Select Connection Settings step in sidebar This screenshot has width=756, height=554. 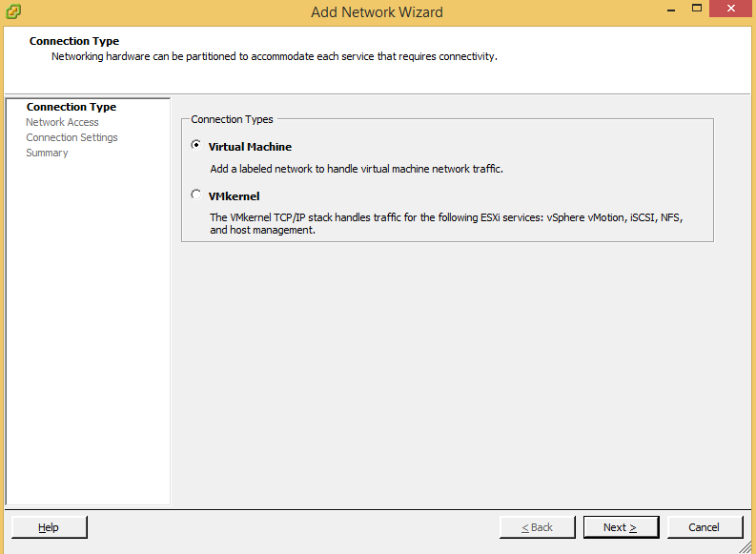(x=72, y=137)
